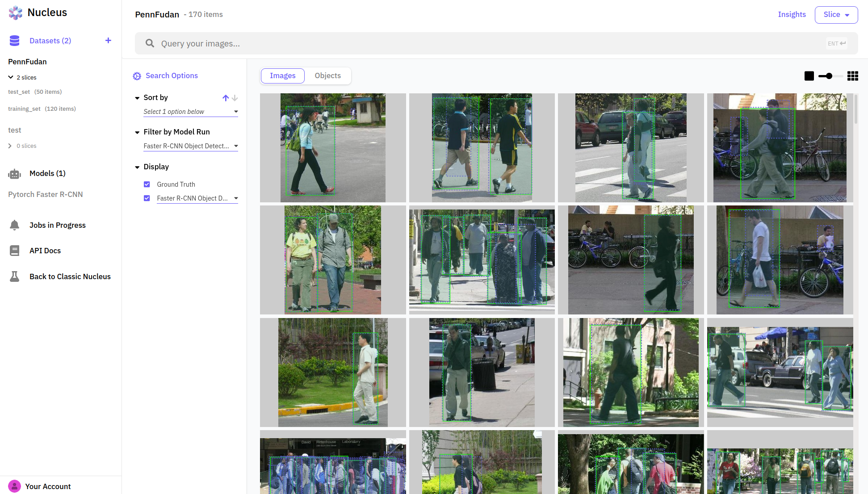This screenshot has height=494, width=868.
Task: Toggle the Ground Truth checkbox
Action: [147, 184]
